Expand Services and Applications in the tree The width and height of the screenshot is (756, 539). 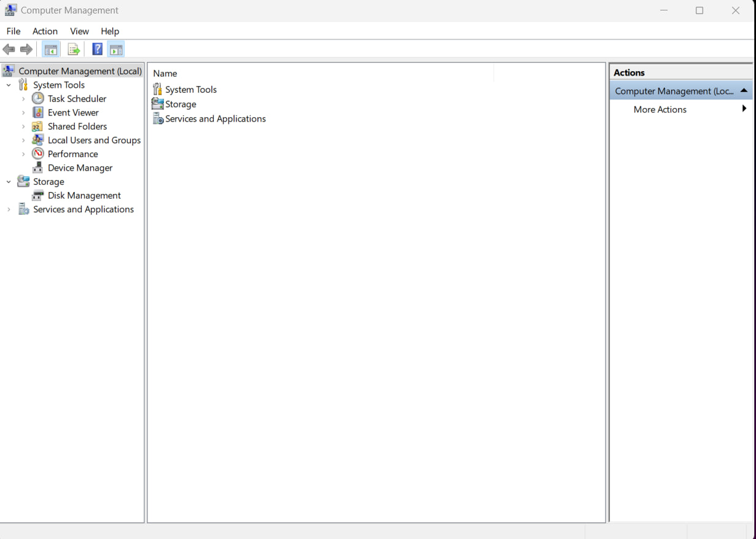click(x=9, y=209)
